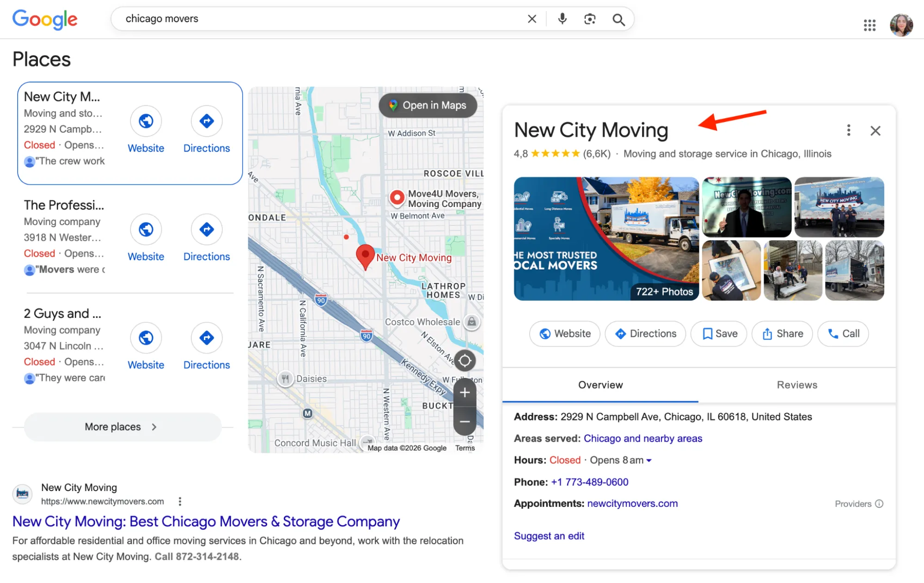Show Providers info icon
Image resolution: width=924 pixels, height=583 pixels.
[879, 504]
